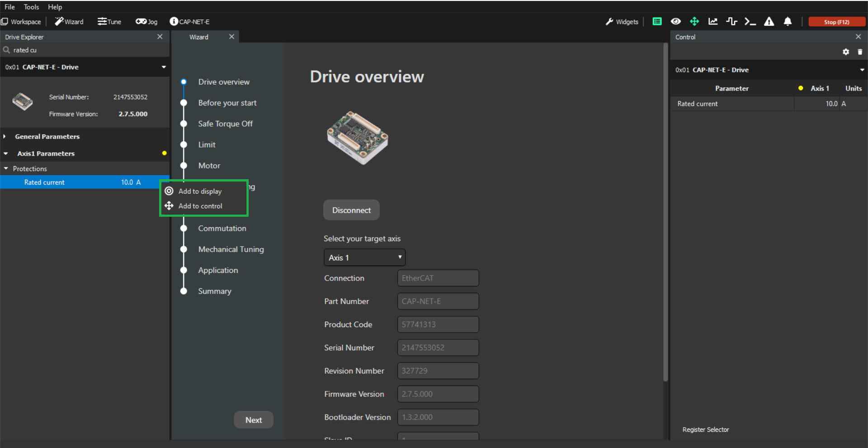Click the green move arrows control icon
868x448 pixels.
pyautogui.click(x=694, y=21)
